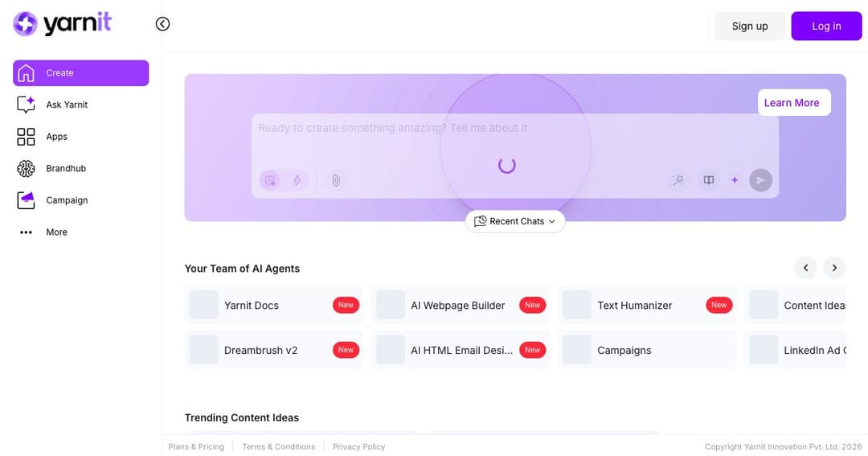Click the sparkle AI icon

735,180
